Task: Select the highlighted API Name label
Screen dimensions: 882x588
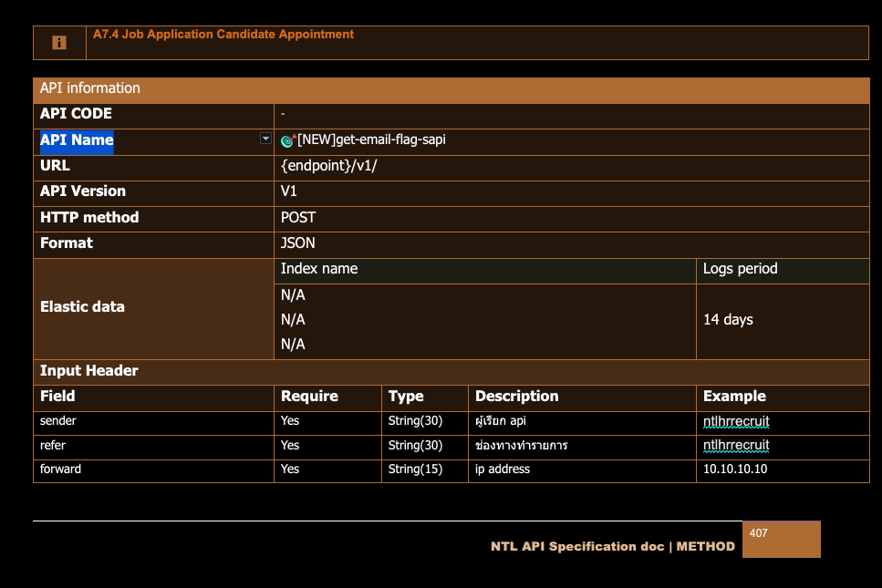Action: 77,140
